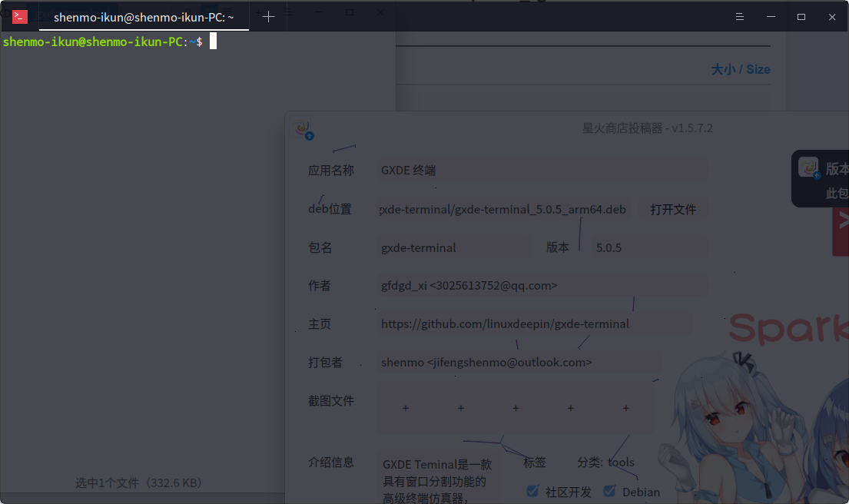
Task: Edit the 打包者 field shenmo email
Action: (x=519, y=362)
